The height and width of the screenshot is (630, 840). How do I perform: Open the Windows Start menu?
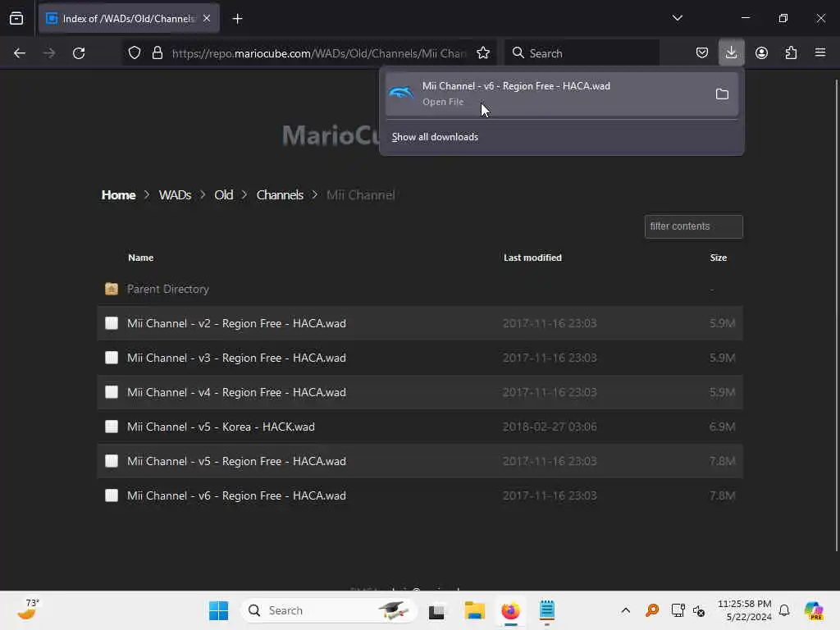click(x=218, y=610)
